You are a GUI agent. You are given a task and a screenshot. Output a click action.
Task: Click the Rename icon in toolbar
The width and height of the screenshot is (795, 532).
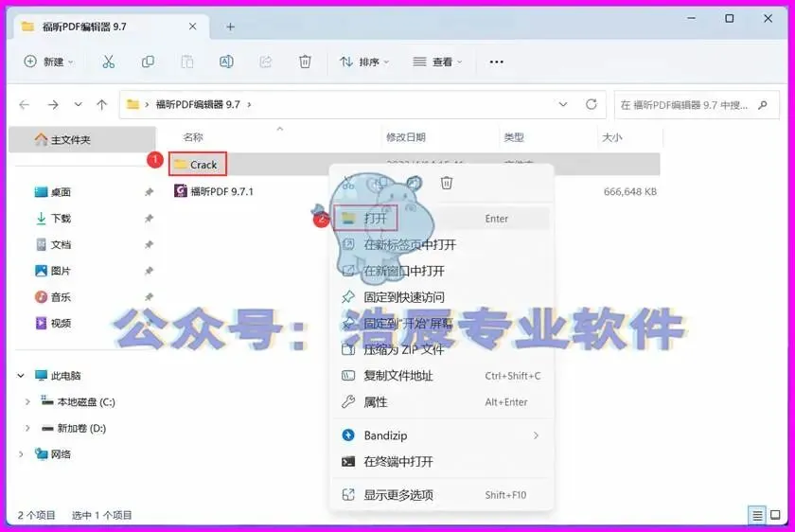[x=226, y=62]
